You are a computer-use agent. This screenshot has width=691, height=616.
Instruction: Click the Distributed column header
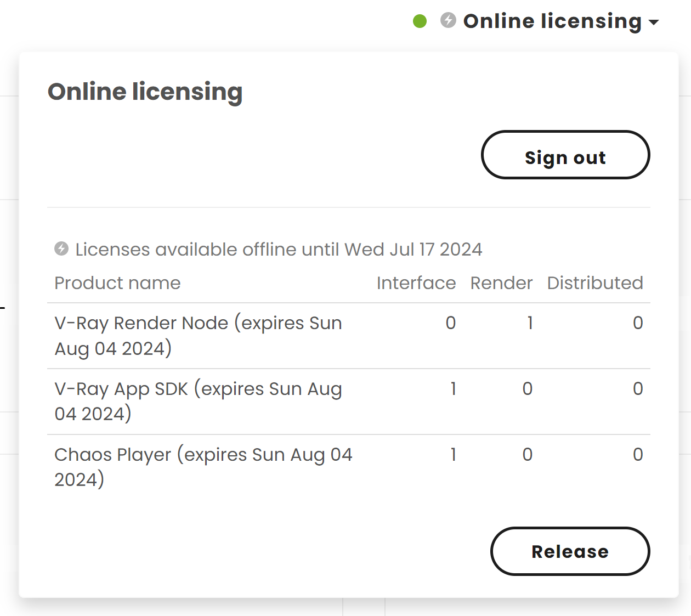tap(595, 283)
